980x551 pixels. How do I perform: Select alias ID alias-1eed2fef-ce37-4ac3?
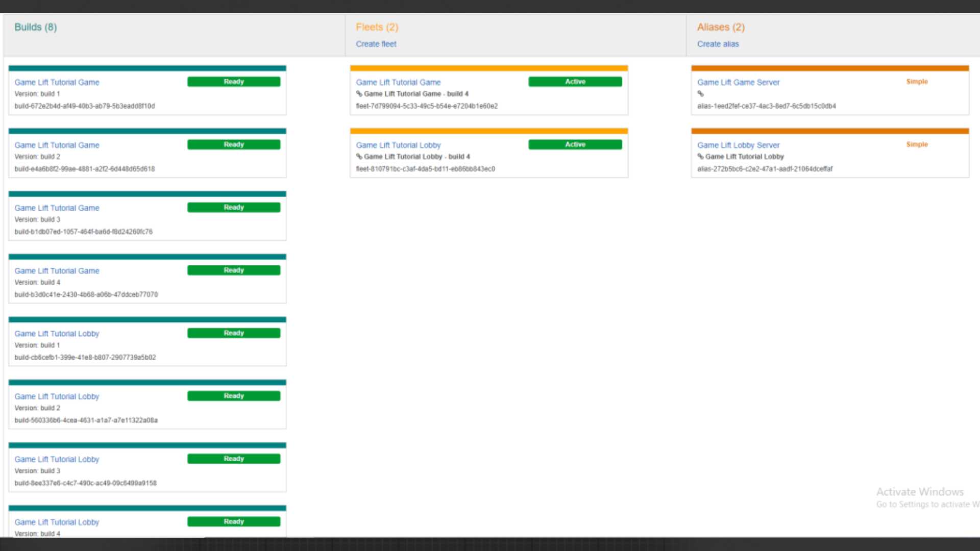tap(767, 106)
